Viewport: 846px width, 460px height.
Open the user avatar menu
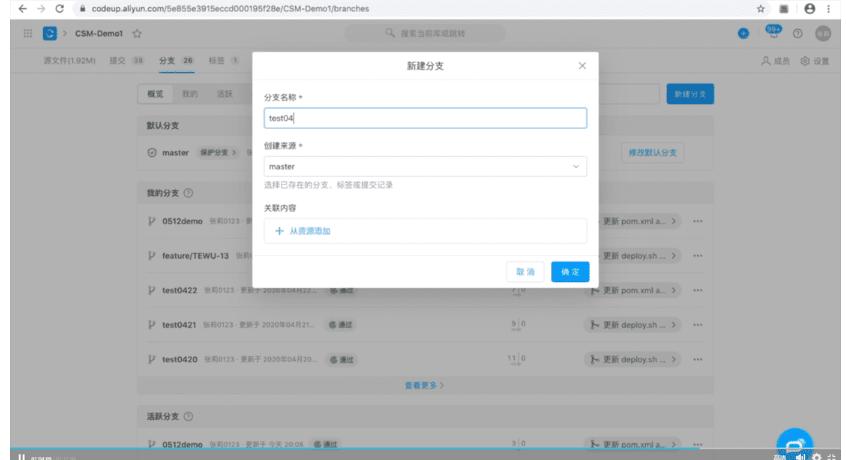tap(823, 33)
